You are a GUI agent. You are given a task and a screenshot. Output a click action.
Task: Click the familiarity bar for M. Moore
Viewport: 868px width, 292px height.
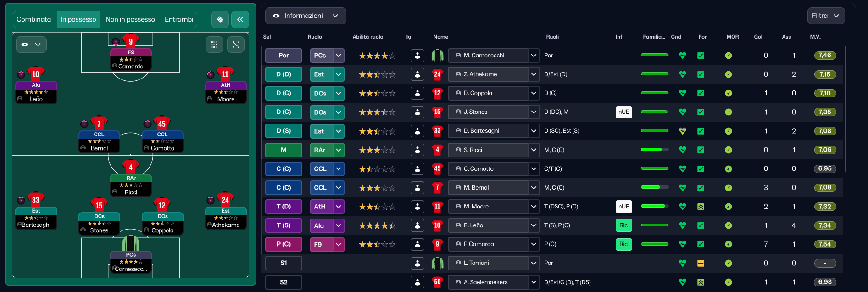(x=655, y=206)
